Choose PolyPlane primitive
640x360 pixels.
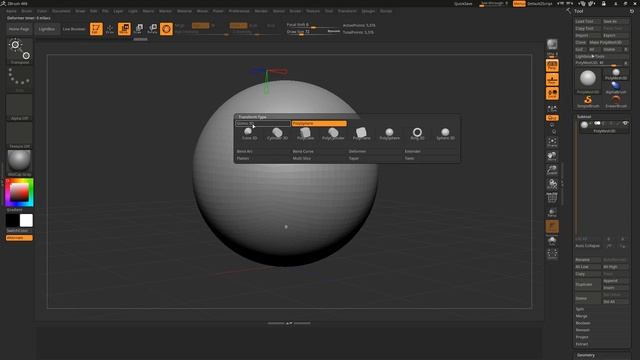(x=361, y=133)
